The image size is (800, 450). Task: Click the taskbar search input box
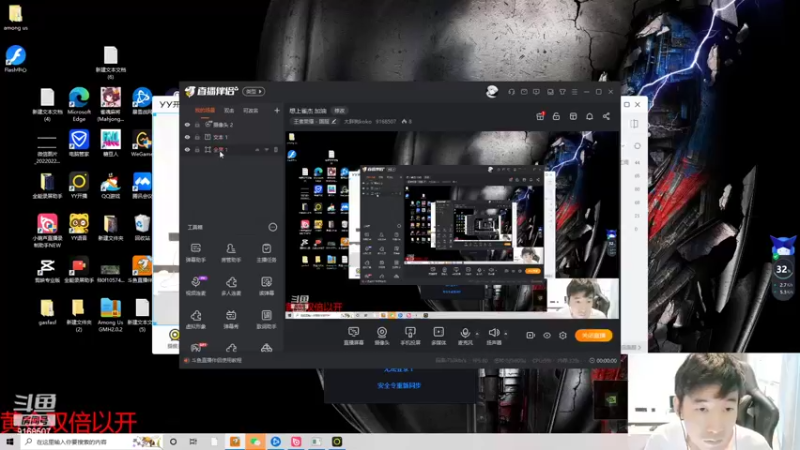[x=92, y=442]
